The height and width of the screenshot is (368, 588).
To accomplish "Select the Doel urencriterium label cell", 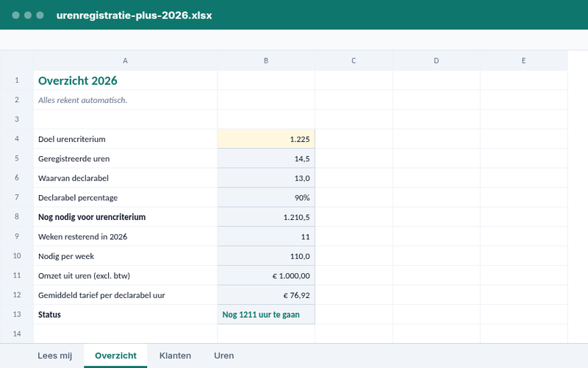I will 125,139.
